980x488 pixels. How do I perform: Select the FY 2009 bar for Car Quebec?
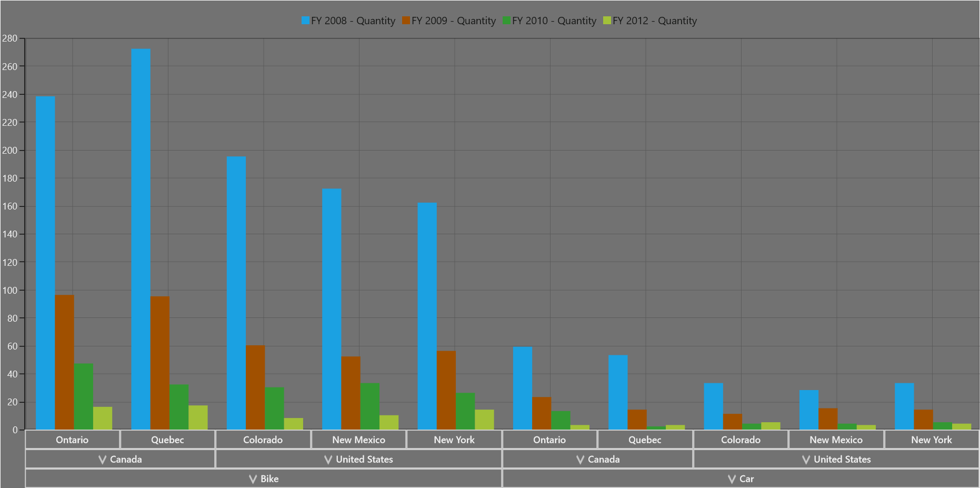[x=637, y=420]
